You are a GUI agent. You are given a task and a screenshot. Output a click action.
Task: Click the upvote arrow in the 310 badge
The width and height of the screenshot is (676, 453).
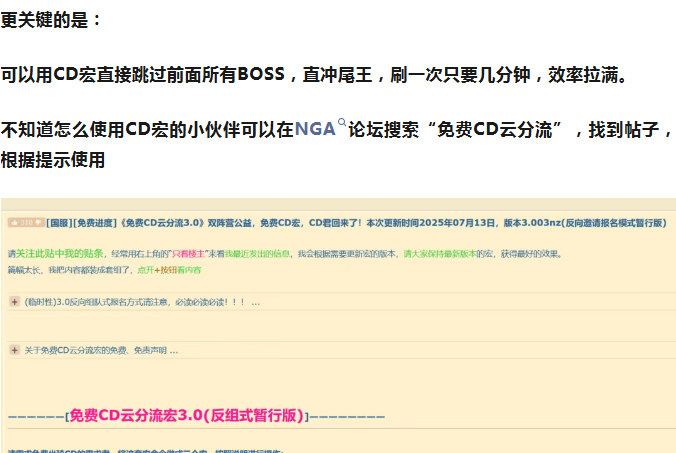point(12,223)
